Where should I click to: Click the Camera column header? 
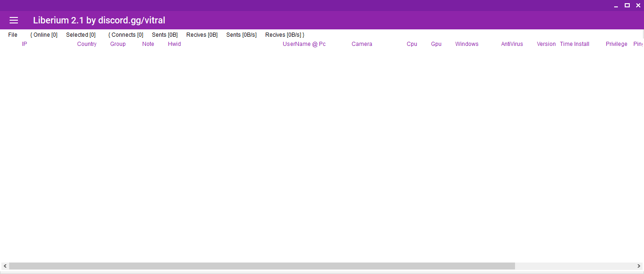pos(362,44)
